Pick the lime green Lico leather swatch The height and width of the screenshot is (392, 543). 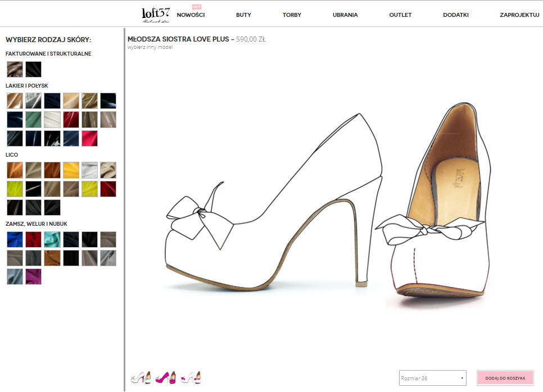(x=15, y=189)
